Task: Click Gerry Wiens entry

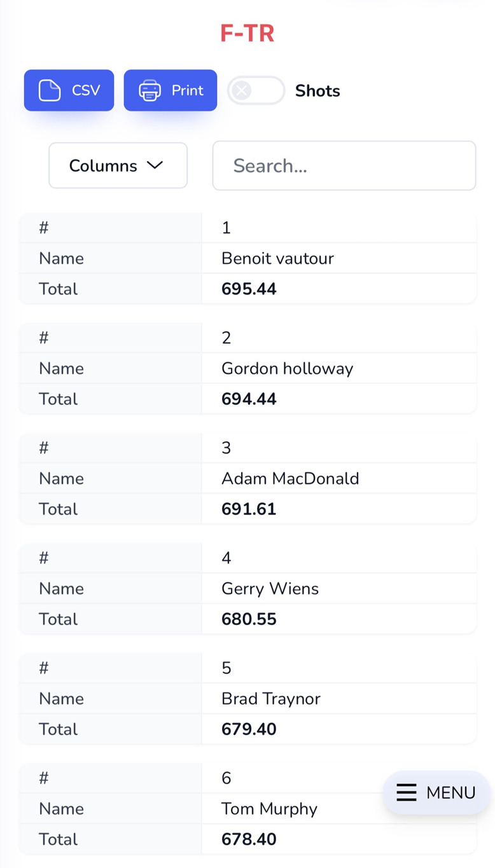Action: [270, 588]
